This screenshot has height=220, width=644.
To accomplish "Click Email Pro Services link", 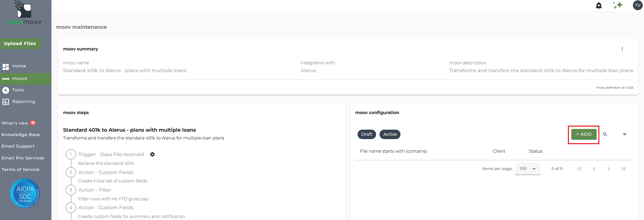I will (x=23, y=158).
